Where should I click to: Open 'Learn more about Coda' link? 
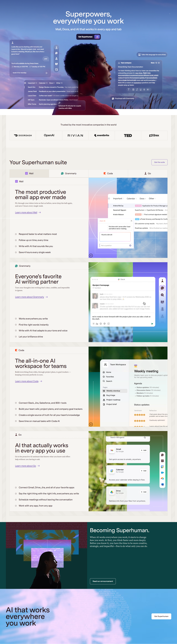(x=29, y=381)
